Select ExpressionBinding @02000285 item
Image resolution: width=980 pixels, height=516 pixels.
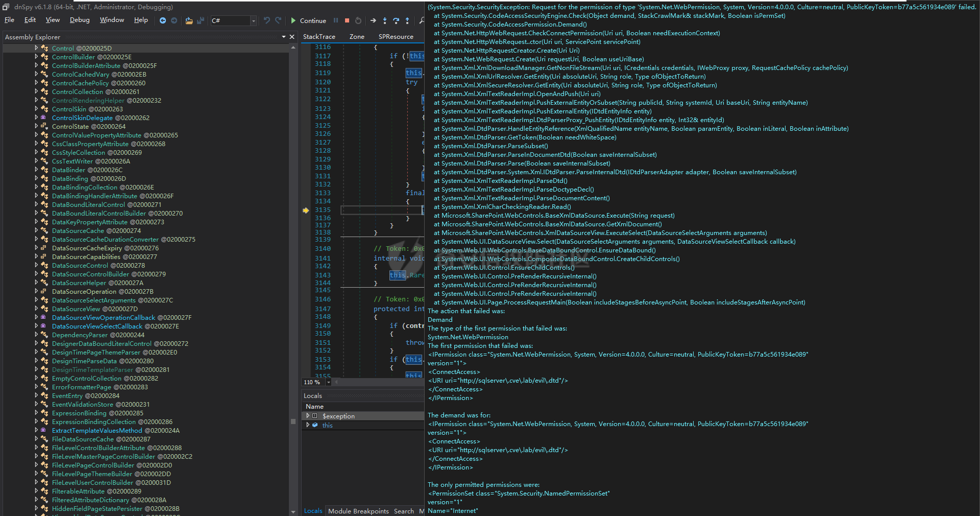(97, 413)
